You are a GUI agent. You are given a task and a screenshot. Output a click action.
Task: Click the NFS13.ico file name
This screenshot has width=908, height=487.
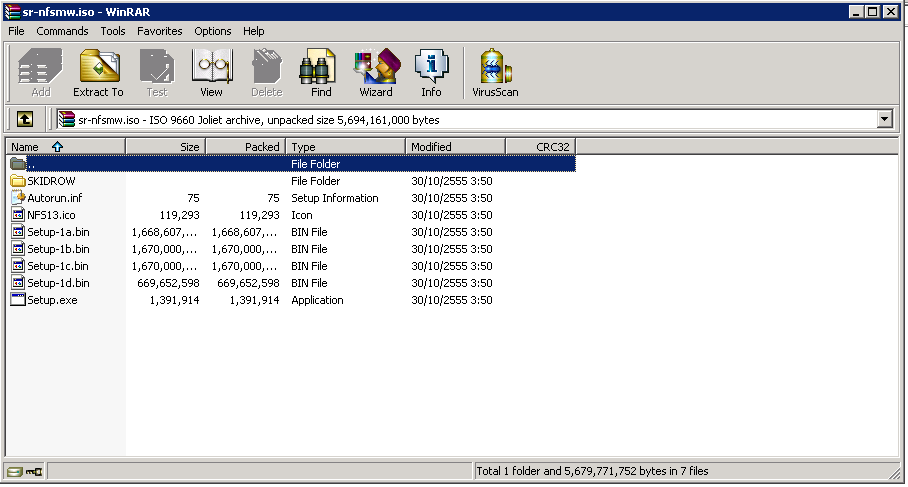(52, 215)
